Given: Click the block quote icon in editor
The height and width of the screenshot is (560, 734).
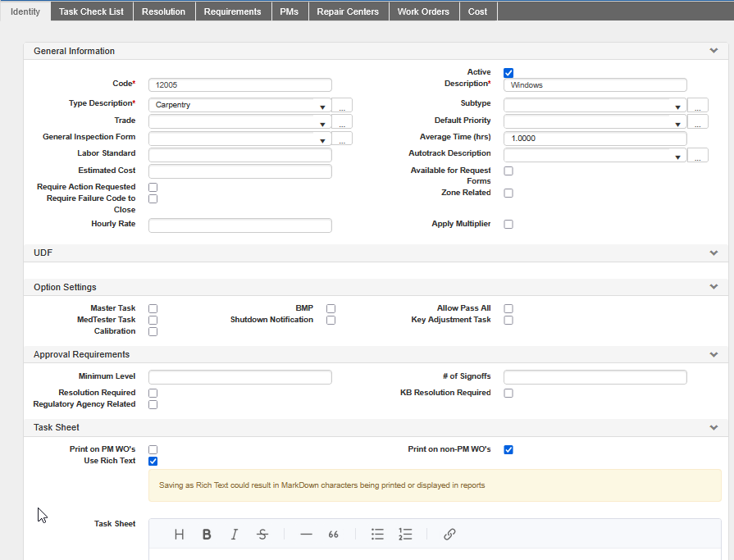Looking at the screenshot, I should pos(334,535).
